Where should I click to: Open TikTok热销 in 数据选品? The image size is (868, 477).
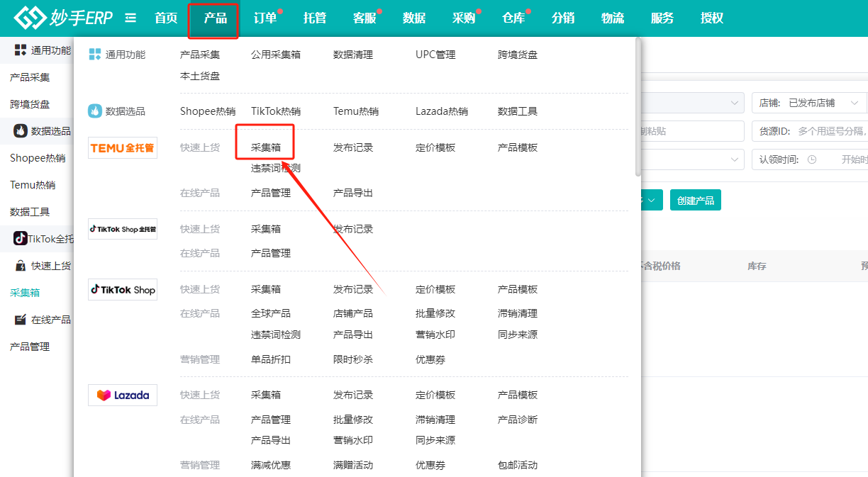(276, 111)
